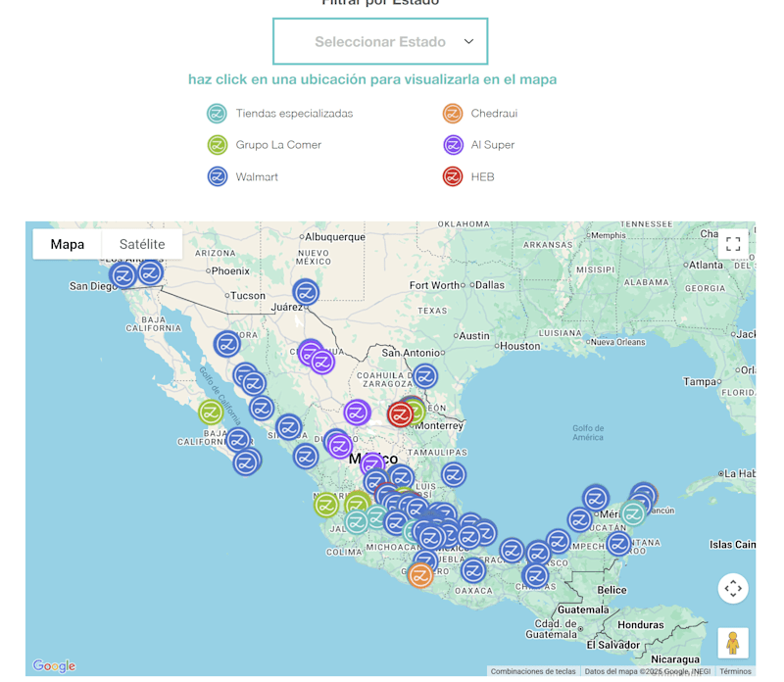Screen dimensions: 784x682
Task: Click the Al Super legend label
Action: (493, 145)
